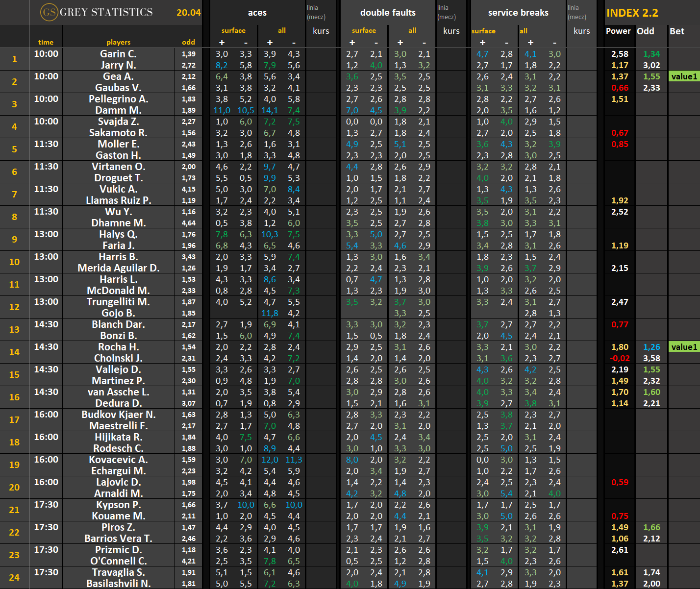Click the 4,64 odd for Dhamne M.
Image resolution: width=700 pixels, height=589 pixels.
pyautogui.click(x=188, y=223)
